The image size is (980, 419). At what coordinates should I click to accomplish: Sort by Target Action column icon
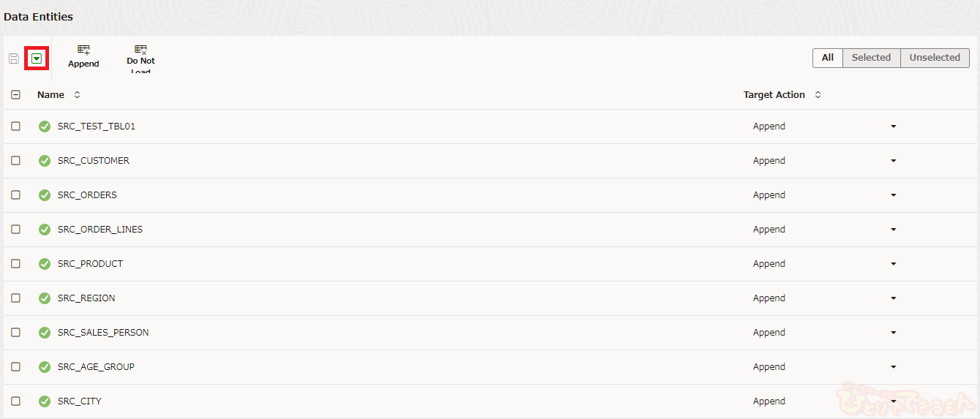[x=818, y=95]
